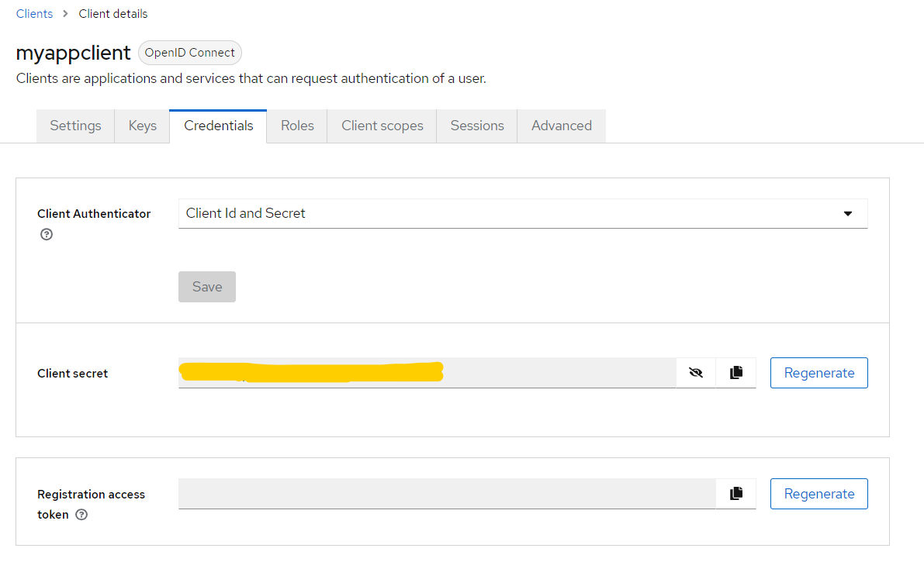Switch to the Settings tab
This screenshot has height=569, width=924.
pyautogui.click(x=75, y=126)
